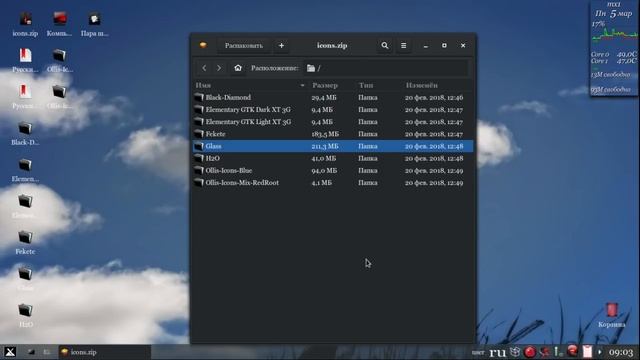Image resolution: width=640 pixels, height=360 pixels.
Task: Click the 4,1 МБ size value
Action: click(x=322, y=183)
